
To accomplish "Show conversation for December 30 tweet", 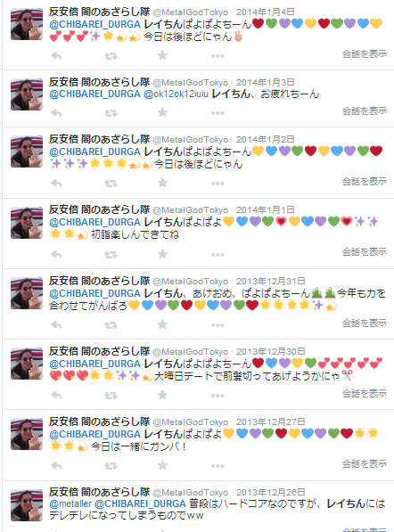I will point(364,393).
